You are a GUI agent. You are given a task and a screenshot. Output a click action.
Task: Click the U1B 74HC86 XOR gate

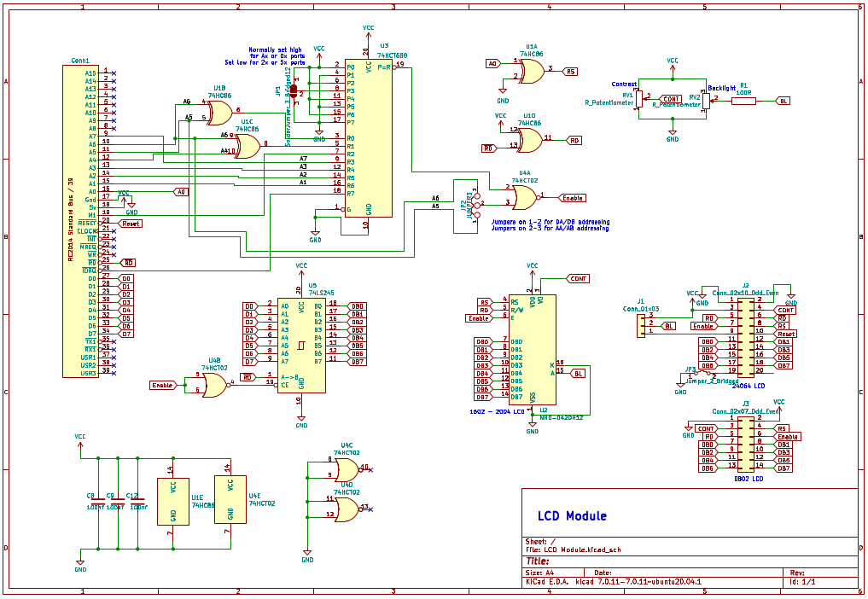[218, 113]
